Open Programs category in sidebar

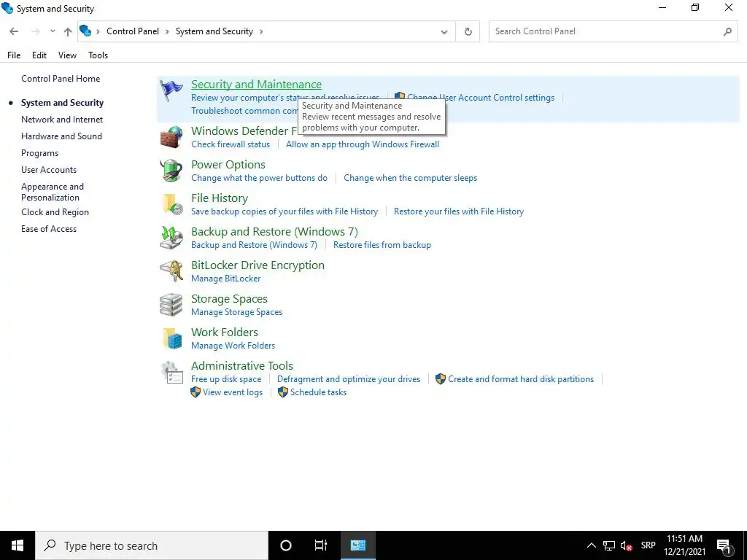point(39,153)
